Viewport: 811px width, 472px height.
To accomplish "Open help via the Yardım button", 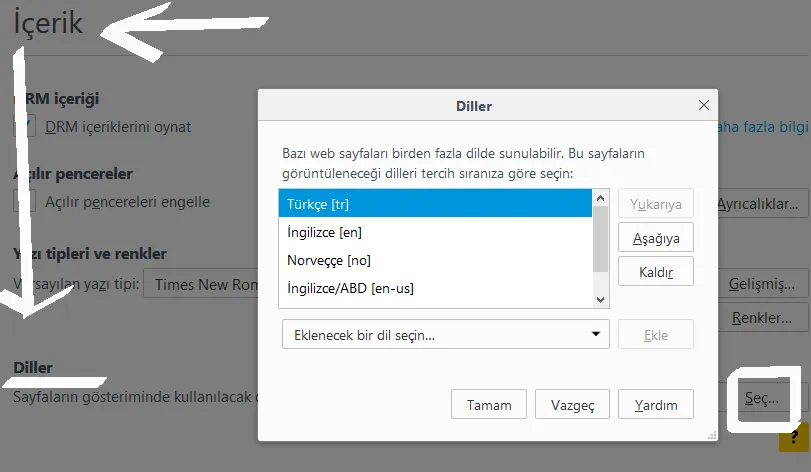I will [655, 405].
